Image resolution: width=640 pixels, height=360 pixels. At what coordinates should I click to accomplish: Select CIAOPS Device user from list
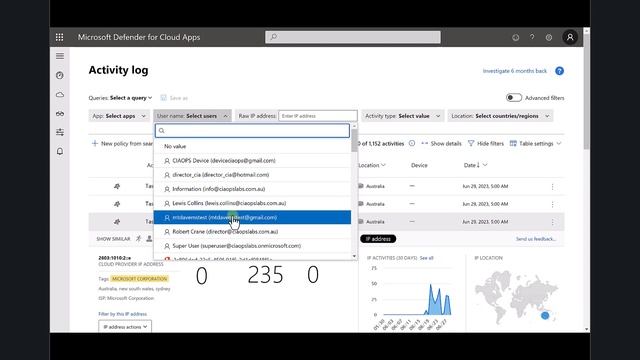(x=252, y=160)
